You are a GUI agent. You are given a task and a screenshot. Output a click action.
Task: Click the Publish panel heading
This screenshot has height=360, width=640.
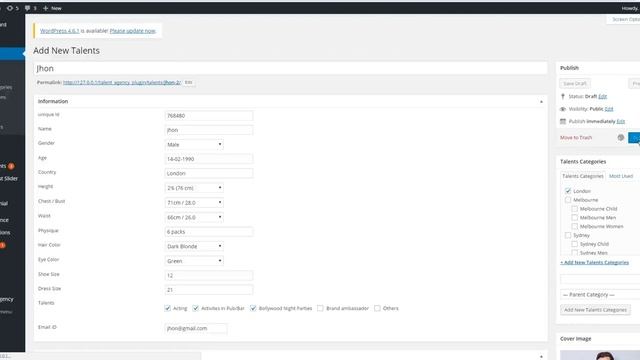pos(569,68)
